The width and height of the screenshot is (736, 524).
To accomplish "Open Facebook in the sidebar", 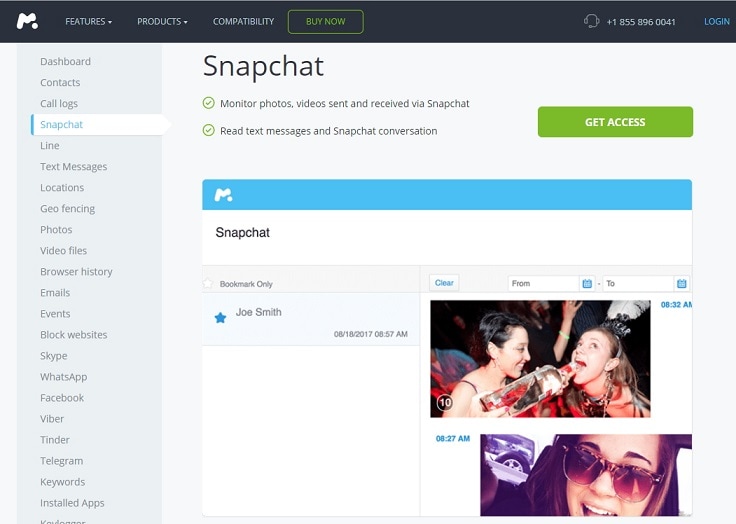I will [62, 398].
